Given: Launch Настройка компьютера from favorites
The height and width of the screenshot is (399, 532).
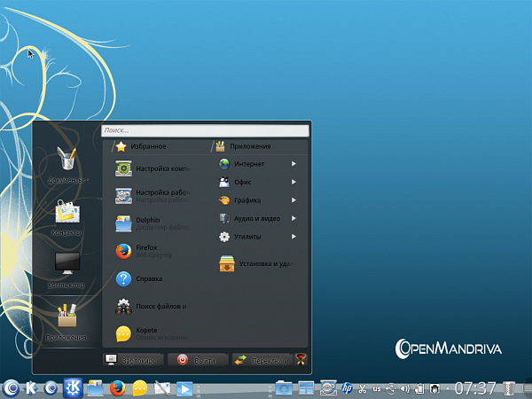Looking at the screenshot, I should pos(153,168).
